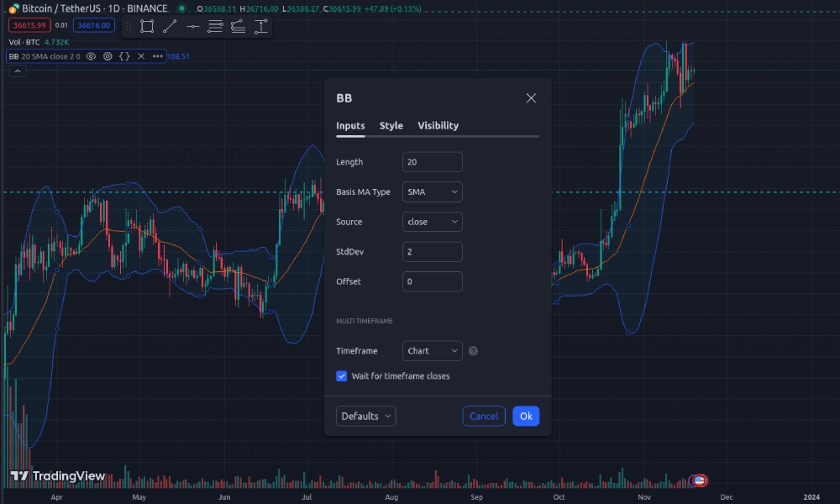Open Basis MA Type dropdown

point(433,192)
